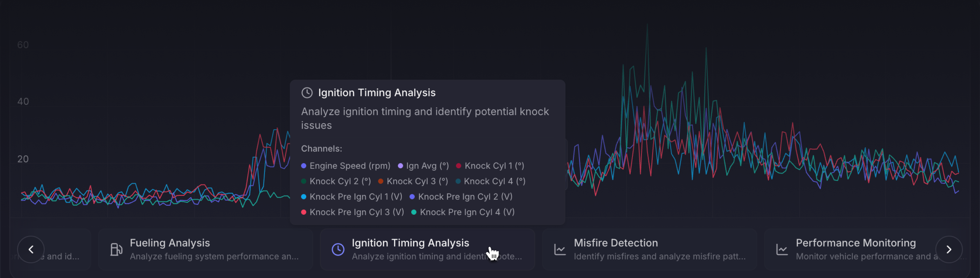Image resolution: width=980 pixels, height=278 pixels.
Task: Click the clock icon in tooltip header
Action: (307, 93)
